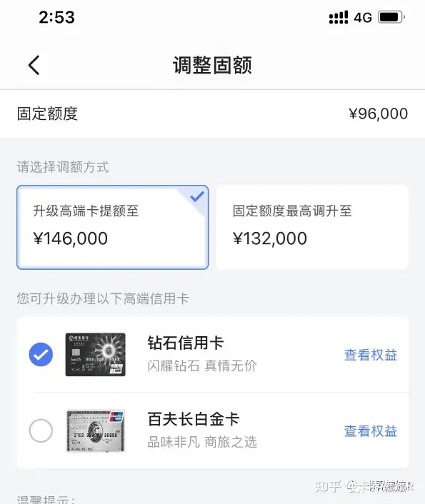The height and width of the screenshot is (504, 425).
Task: View 查看权益 for 钻石信用卡
Action: pos(371,356)
